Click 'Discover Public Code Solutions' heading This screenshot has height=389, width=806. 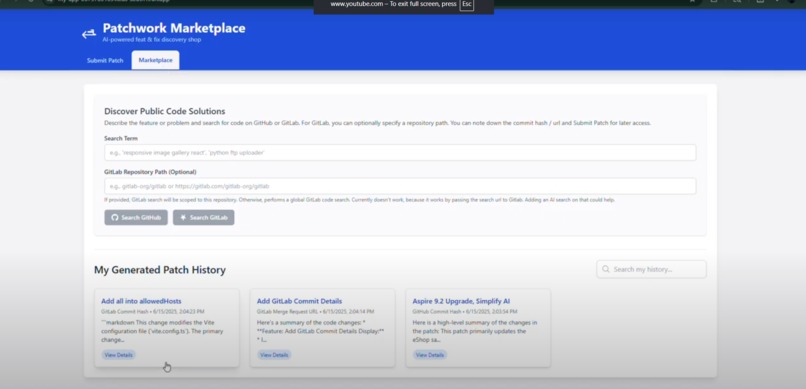point(164,111)
